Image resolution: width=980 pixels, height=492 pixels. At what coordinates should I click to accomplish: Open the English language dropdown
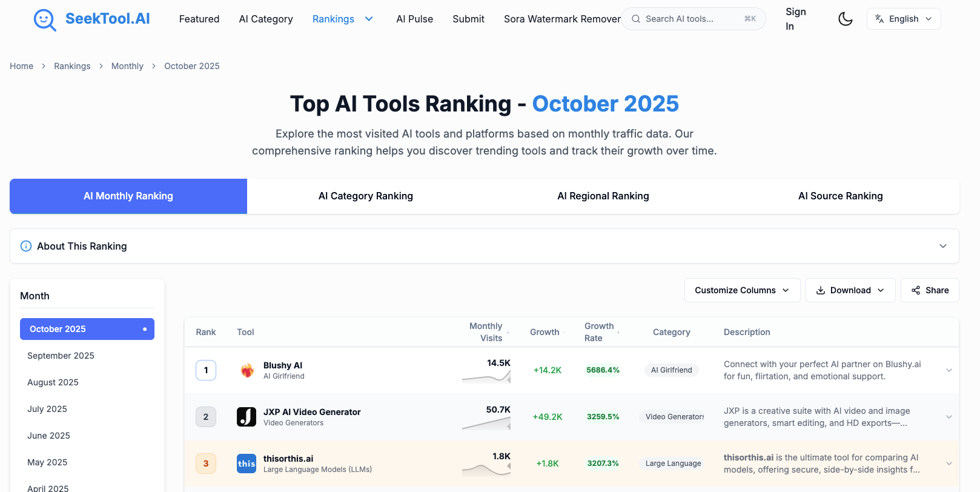coord(904,19)
